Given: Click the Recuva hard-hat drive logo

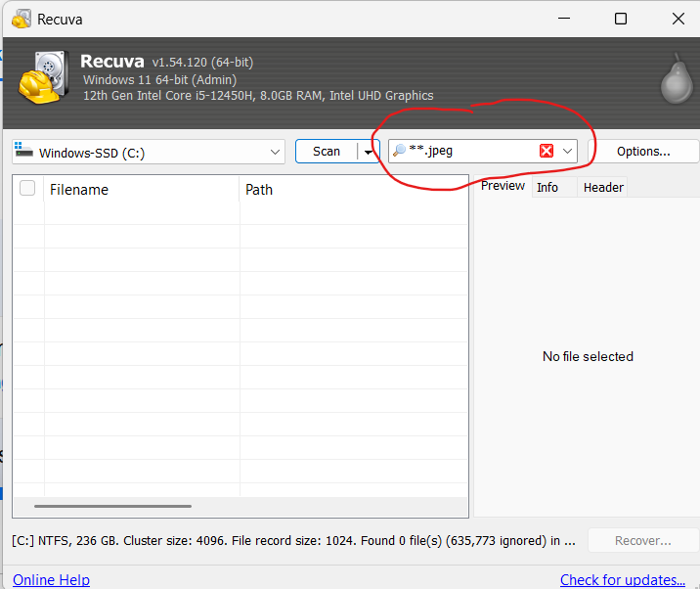Looking at the screenshot, I should 43,77.
